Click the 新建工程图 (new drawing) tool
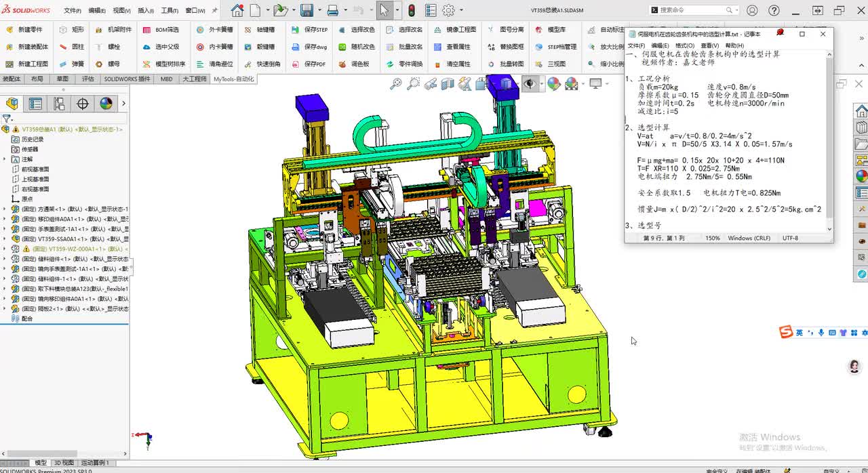This screenshot has width=868, height=473. (27, 64)
